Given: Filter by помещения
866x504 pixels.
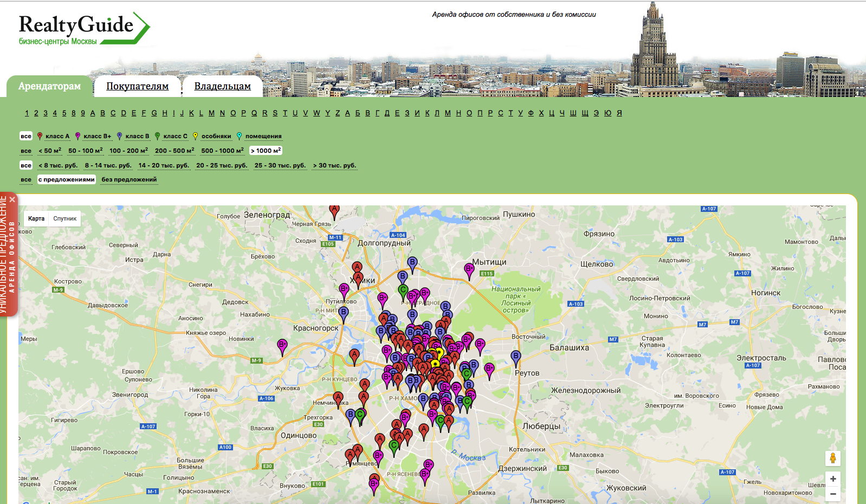Looking at the screenshot, I should (263, 137).
